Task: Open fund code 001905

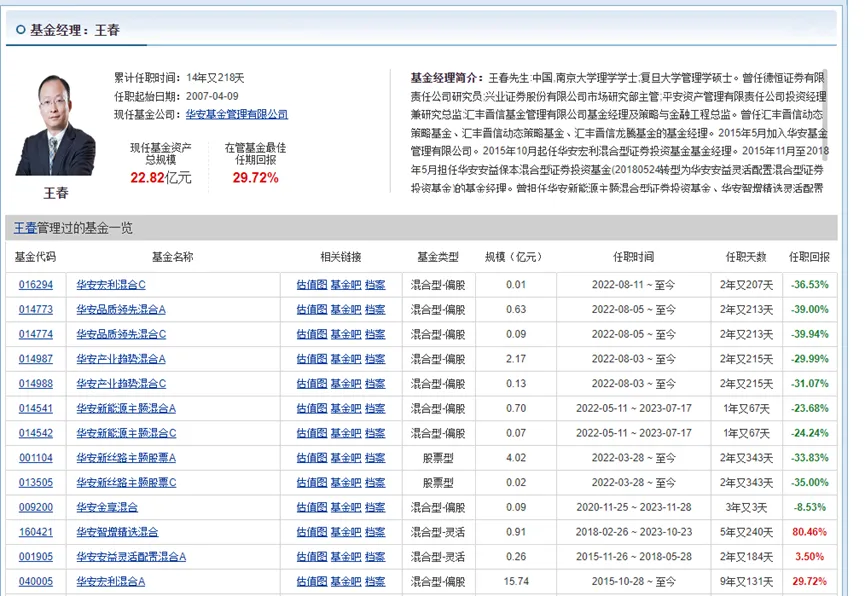Action: click(36, 557)
